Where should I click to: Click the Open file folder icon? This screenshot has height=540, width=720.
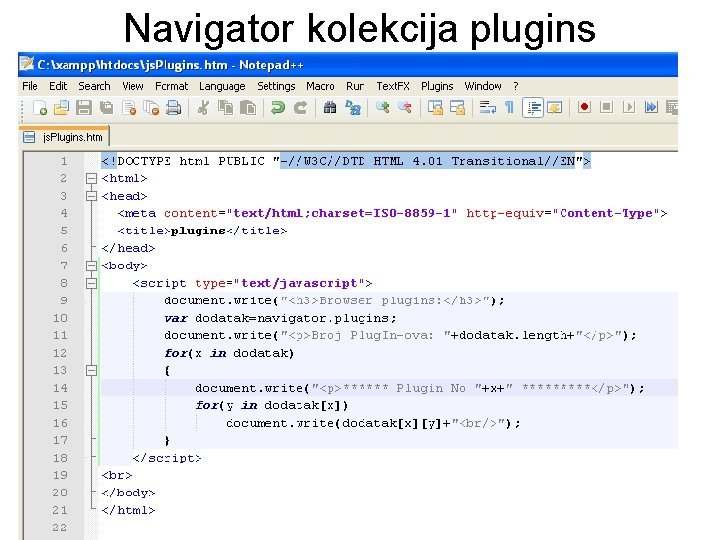62,108
